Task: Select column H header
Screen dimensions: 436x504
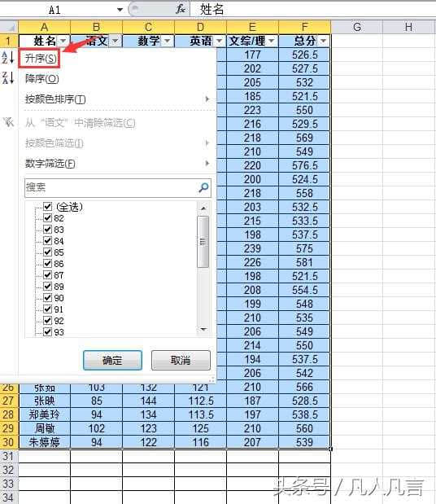Action: (408, 27)
